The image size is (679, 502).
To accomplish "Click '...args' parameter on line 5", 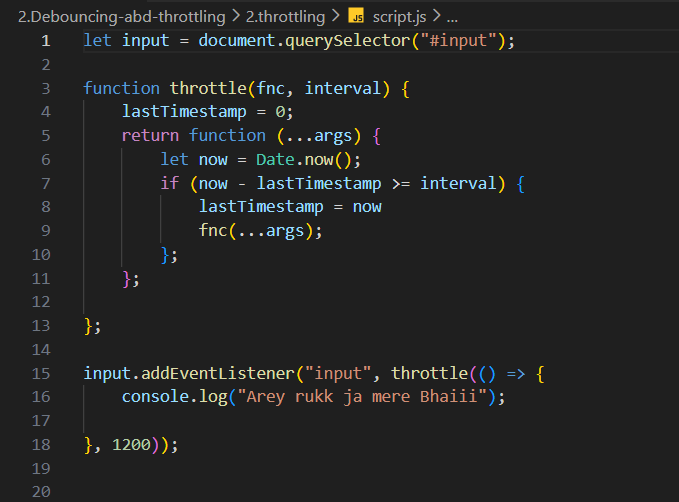I will click(x=318, y=136).
